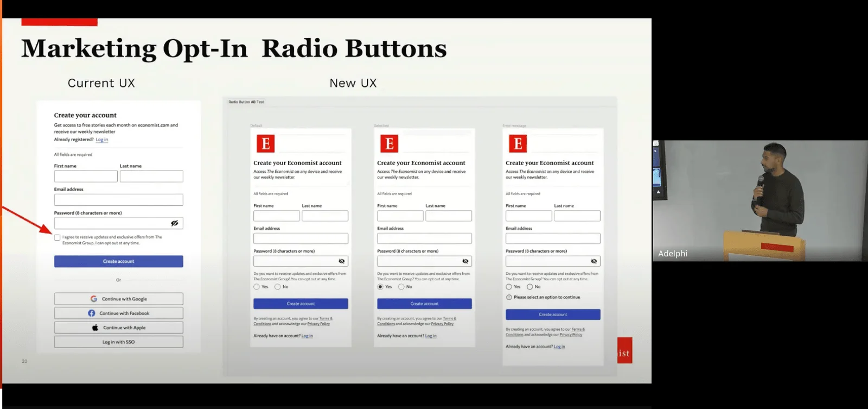Screen dimensions: 868x409
Task: Click the Economist logo in middle New UX form
Action: point(389,143)
